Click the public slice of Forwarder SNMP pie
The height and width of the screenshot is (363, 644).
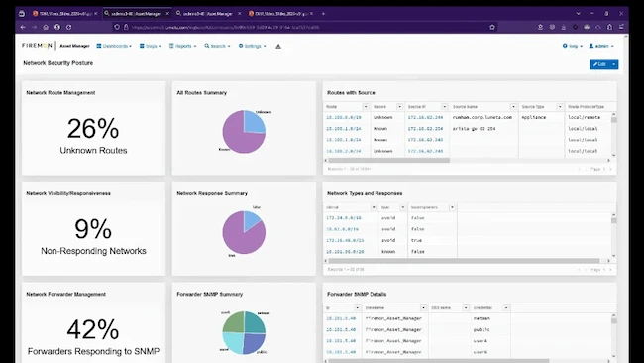point(254,342)
